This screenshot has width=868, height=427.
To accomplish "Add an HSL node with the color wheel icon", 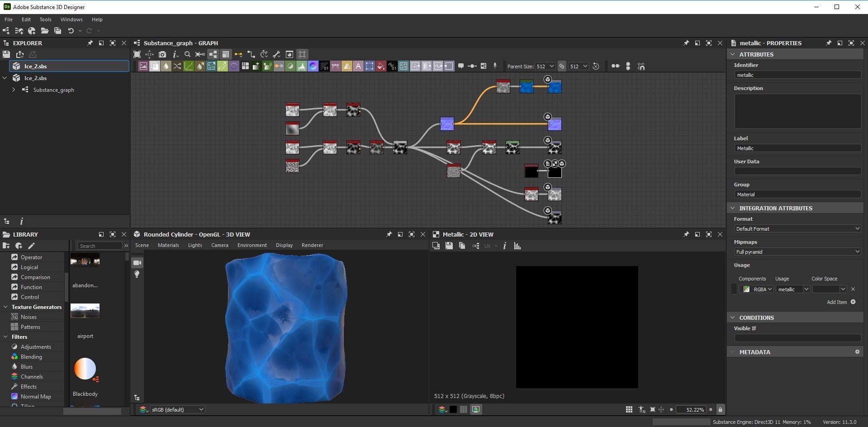I will tap(313, 66).
